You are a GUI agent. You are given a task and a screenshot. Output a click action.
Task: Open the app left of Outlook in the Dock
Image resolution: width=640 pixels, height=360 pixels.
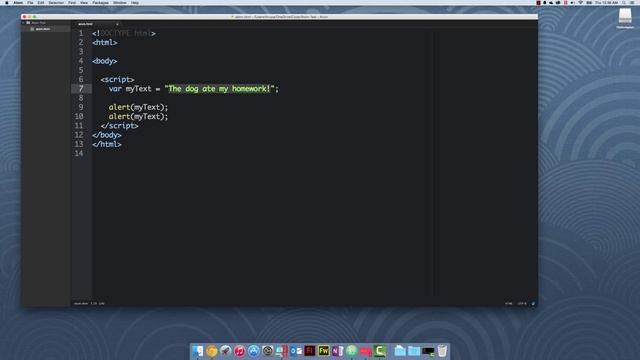pyautogui.click(x=282, y=351)
